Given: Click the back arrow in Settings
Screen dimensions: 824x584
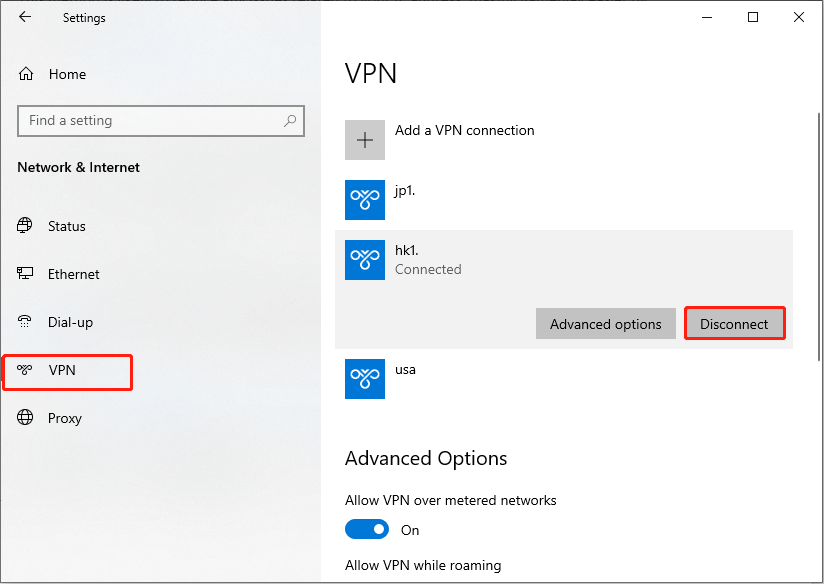Looking at the screenshot, I should pos(25,17).
